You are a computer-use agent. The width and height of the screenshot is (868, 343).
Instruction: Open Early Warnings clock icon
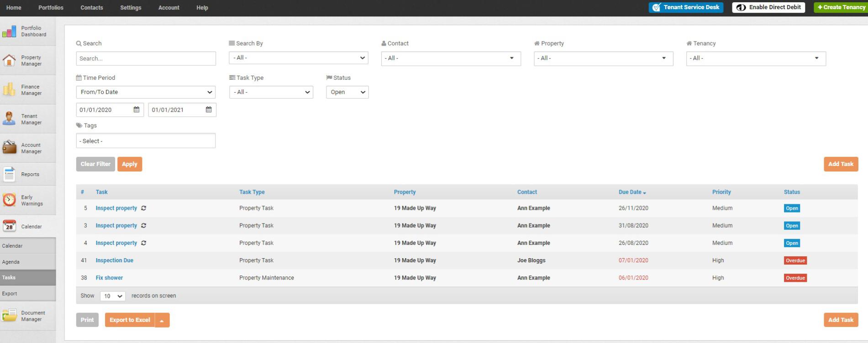[9, 200]
